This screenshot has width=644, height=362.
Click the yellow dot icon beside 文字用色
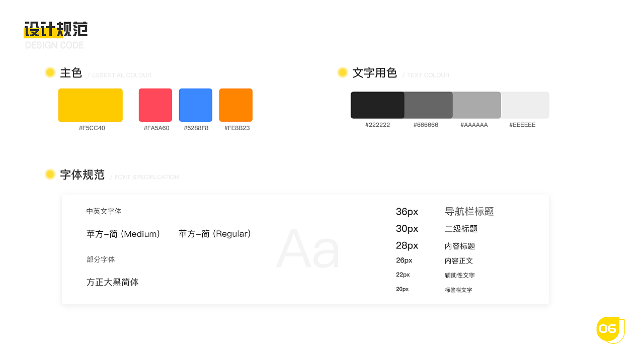[x=342, y=72]
